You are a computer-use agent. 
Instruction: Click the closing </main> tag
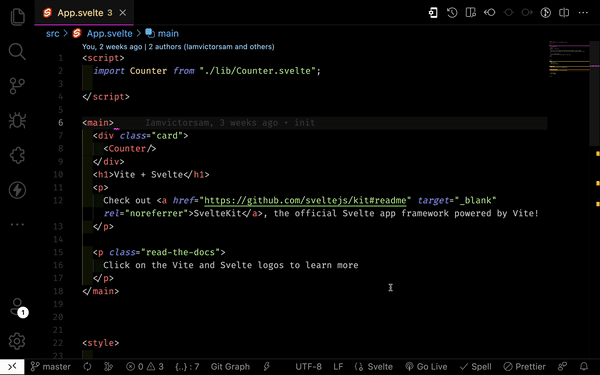[101, 291]
